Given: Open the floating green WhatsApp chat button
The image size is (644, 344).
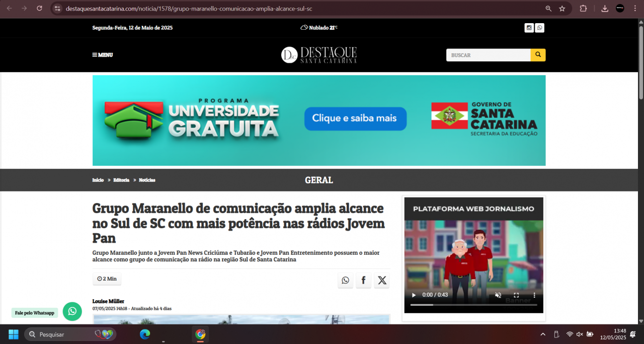Looking at the screenshot, I should click(x=72, y=312).
